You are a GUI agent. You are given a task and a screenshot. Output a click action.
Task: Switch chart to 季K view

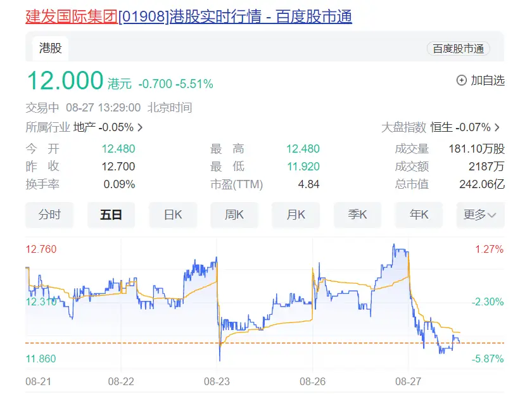357,215
